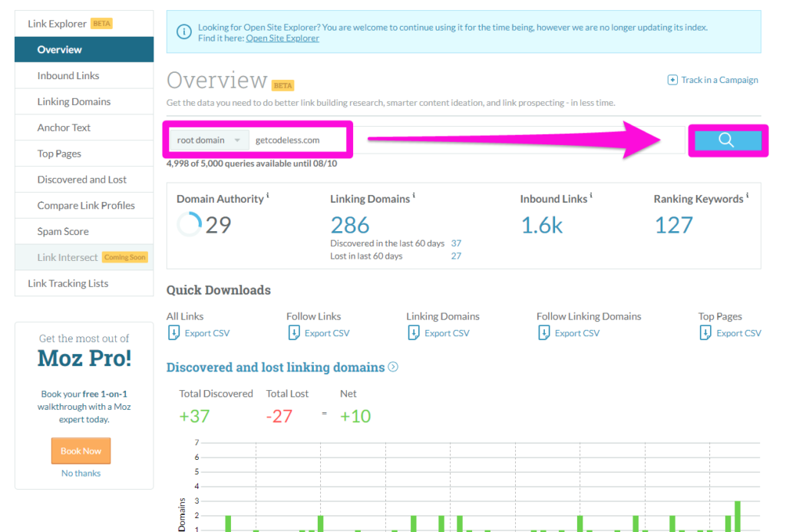786x532 pixels.
Task: Click the Discovered and lost linking domains heading
Action: click(276, 367)
